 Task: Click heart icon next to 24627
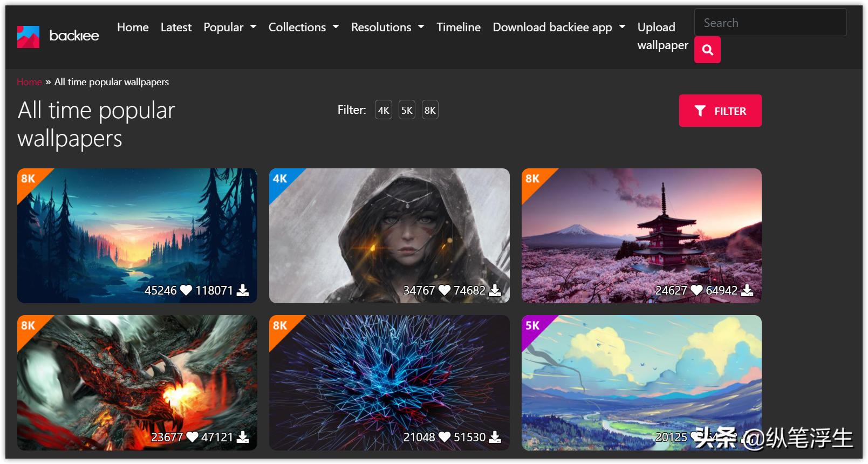696,290
